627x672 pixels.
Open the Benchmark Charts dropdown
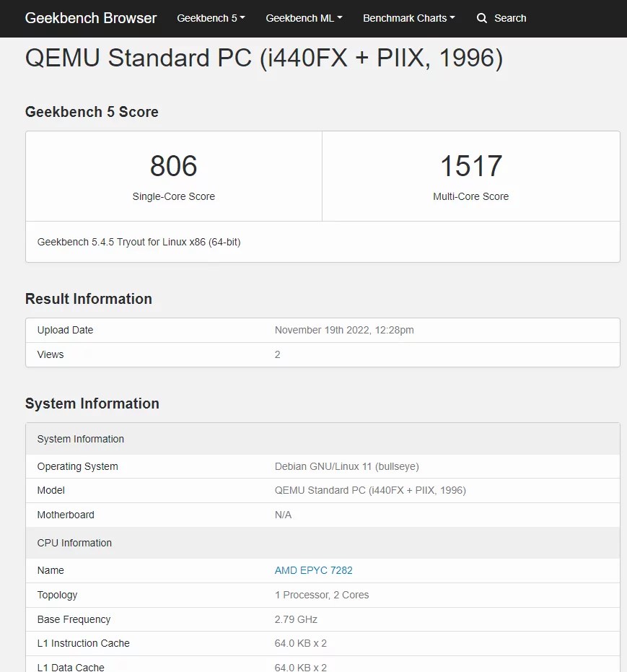[x=409, y=18]
